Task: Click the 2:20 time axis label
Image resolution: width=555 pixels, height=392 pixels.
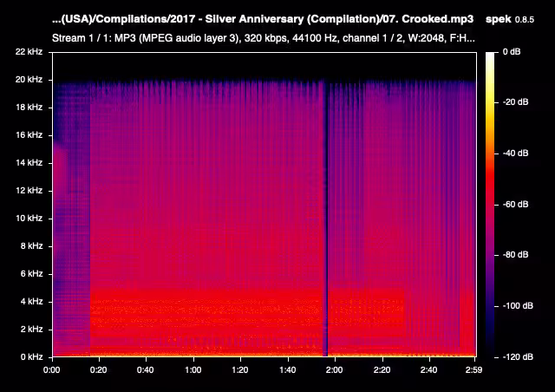Action: coord(382,370)
